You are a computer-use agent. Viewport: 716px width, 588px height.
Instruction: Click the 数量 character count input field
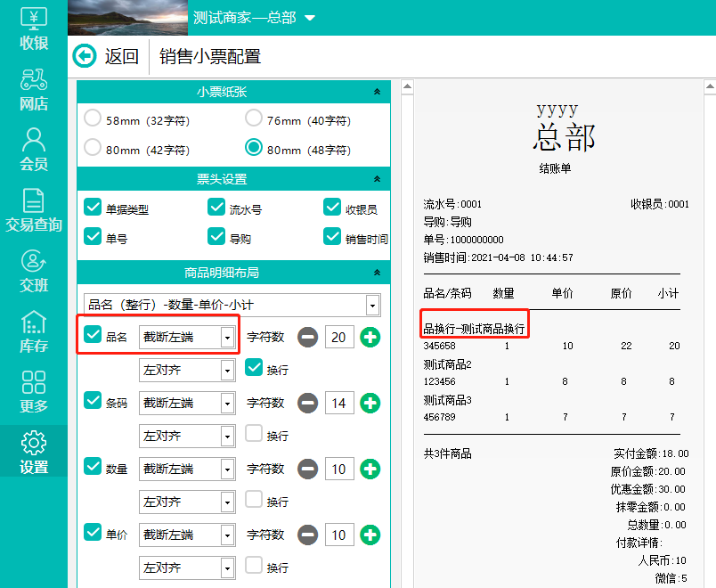(x=338, y=469)
